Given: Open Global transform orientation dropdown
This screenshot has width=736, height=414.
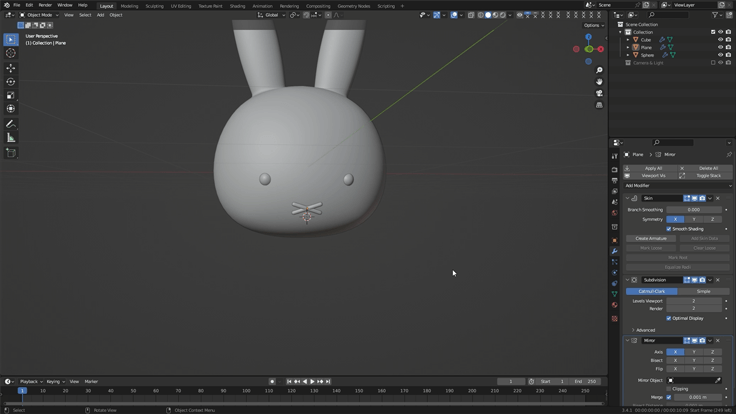Looking at the screenshot, I should coord(271,15).
